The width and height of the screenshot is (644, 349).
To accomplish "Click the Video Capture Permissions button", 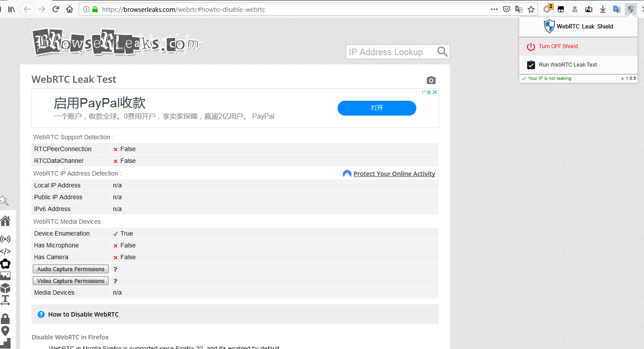I will (x=70, y=280).
